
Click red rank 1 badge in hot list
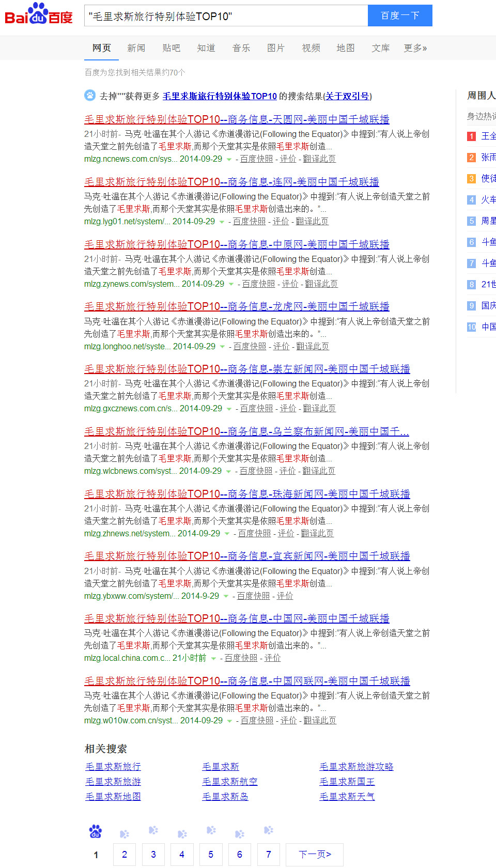click(x=471, y=136)
